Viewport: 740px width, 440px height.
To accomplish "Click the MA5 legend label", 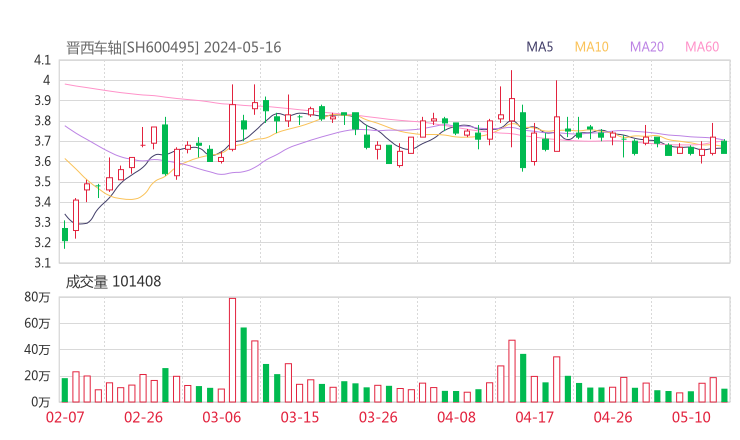I will 539,47.
